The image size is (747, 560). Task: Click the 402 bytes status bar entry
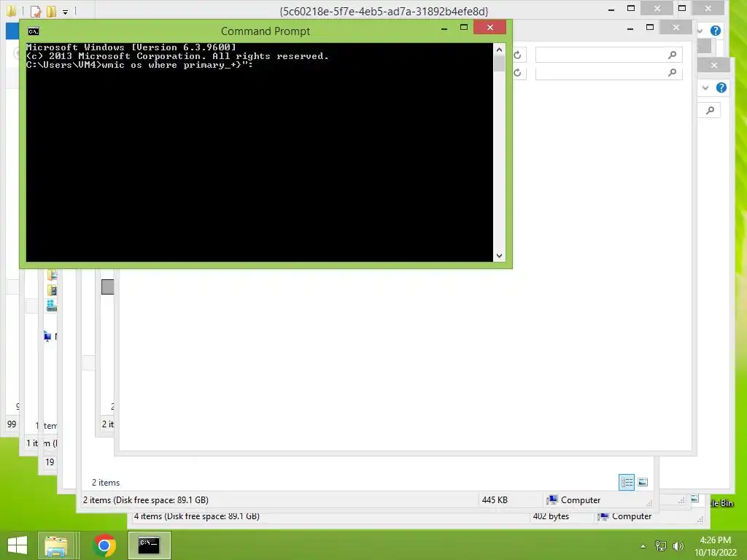[551, 516]
